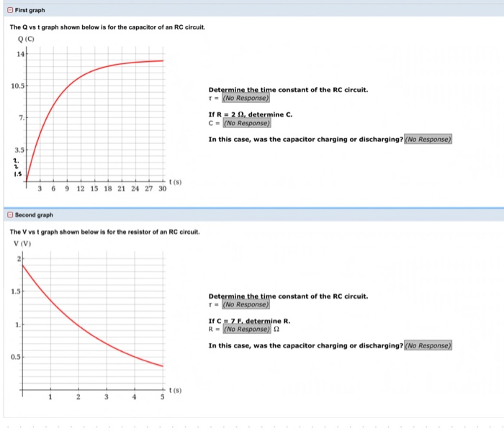Image resolution: width=504 pixels, height=431 pixels.
Task: Click the V vs t graph image
Action: coord(96,321)
